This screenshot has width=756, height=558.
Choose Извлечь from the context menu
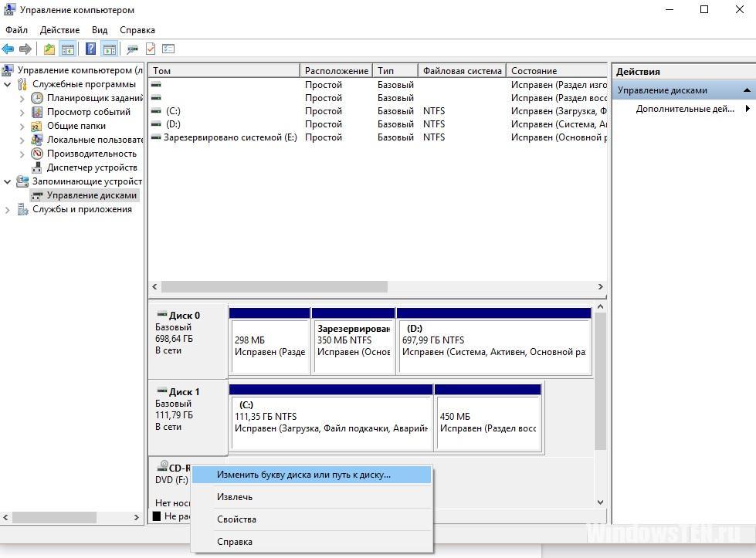coord(311,497)
